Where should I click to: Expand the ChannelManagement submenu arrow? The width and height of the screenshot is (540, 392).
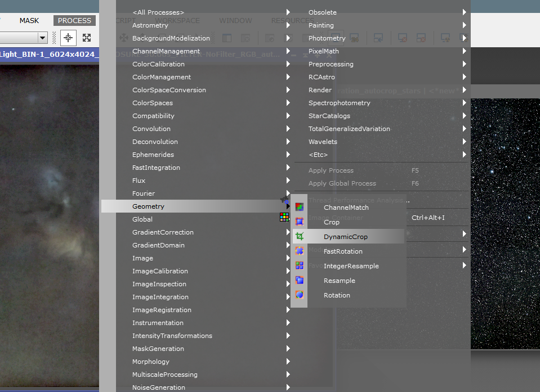click(x=288, y=51)
